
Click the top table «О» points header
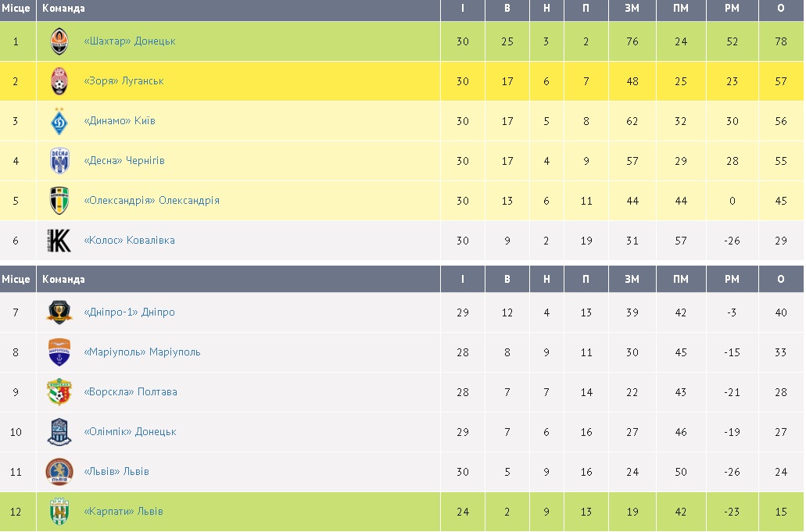780,9
